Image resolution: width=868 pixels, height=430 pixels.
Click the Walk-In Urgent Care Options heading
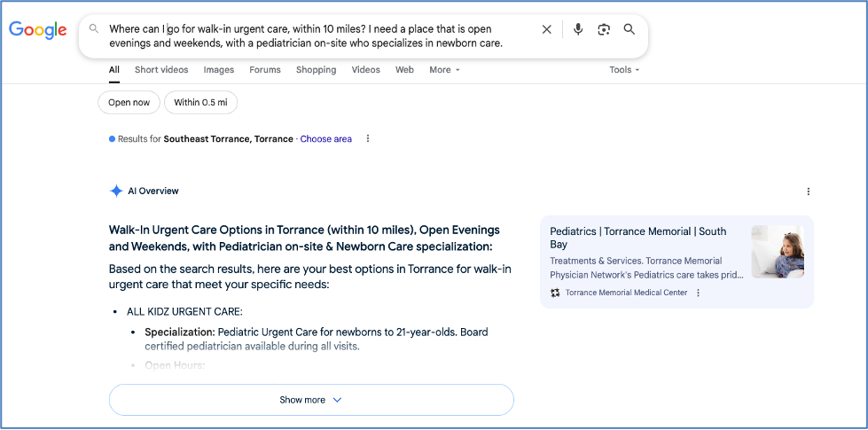[x=304, y=238]
